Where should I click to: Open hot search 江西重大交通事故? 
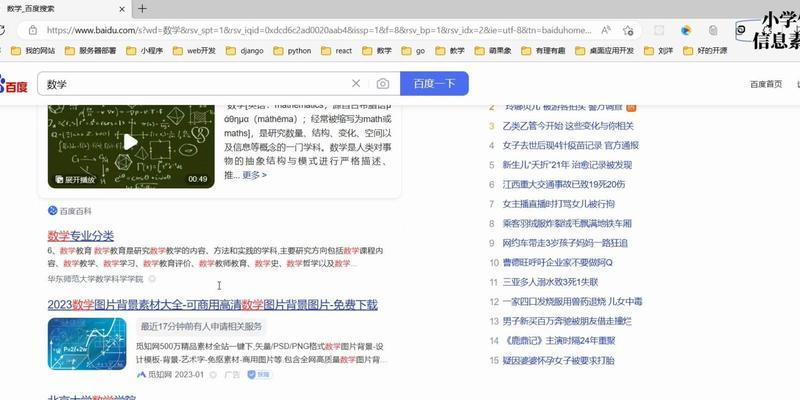pyautogui.click(x=563, y=184)
